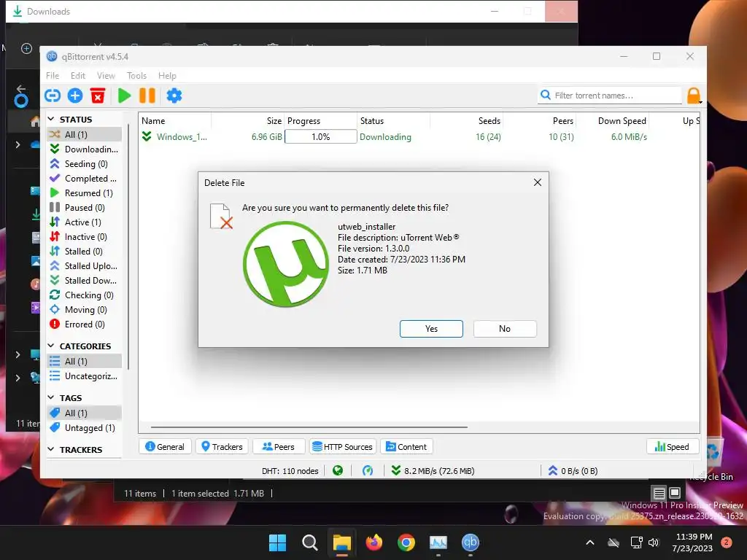
Task: Collapse the TAGS section
Action: pos(51,397)
